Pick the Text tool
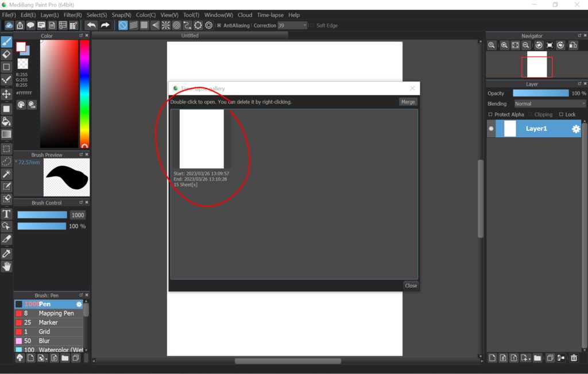This screenshot has height=374, width=588. (6, 214)
